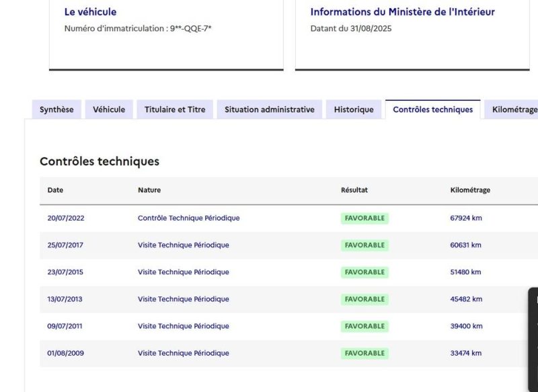The height and width of the screenshot is (392, 538).
Task: Open the Véhicule tab
Action: (x=108, y=109)
